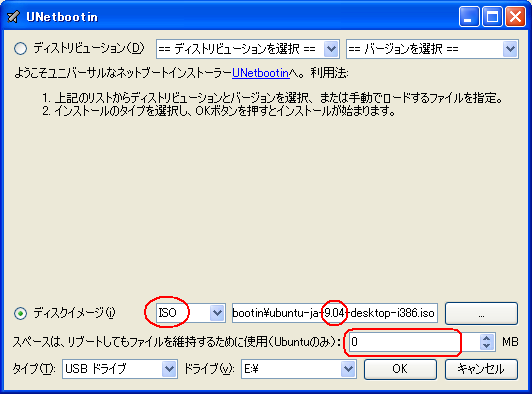Click the browse "..." file button
The width and height of the screenshot is (532, 394).
[x=481, y=313]
